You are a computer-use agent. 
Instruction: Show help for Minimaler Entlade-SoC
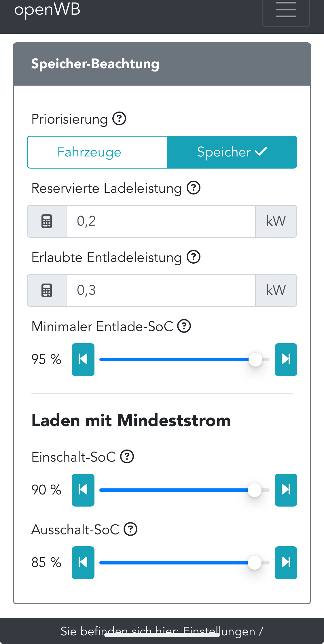[x=184, y=326]
